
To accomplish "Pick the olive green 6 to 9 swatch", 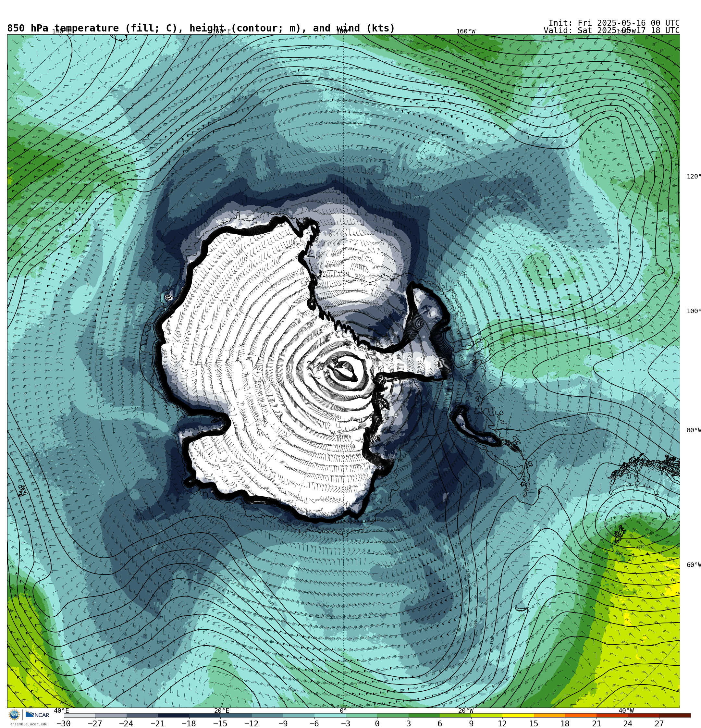I will pyautogui.click(x=455, y=716).
